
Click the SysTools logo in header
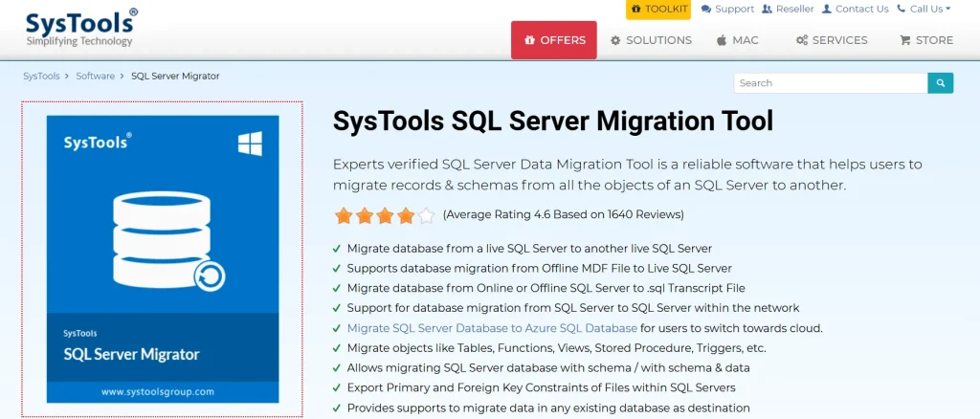81,29
